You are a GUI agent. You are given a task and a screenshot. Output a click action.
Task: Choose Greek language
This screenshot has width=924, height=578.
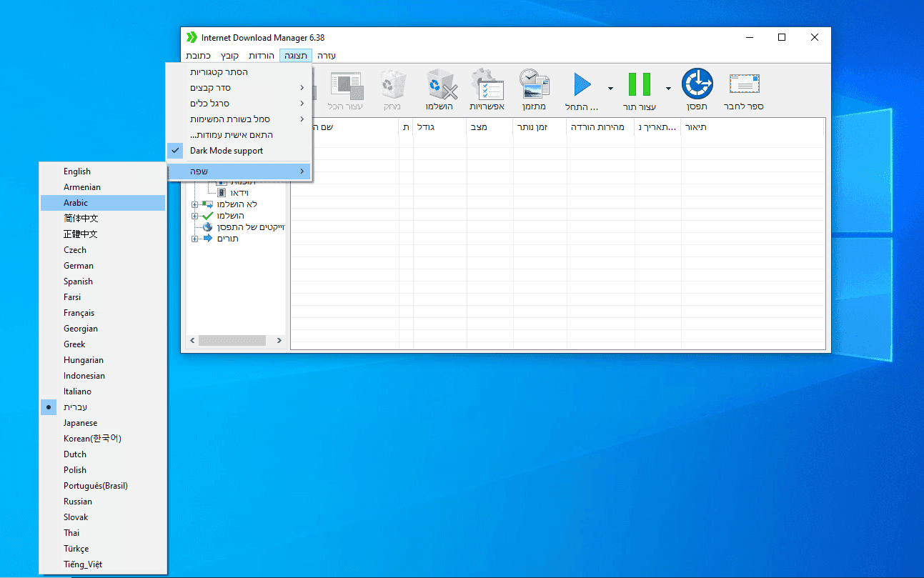(x=103, y=344)
